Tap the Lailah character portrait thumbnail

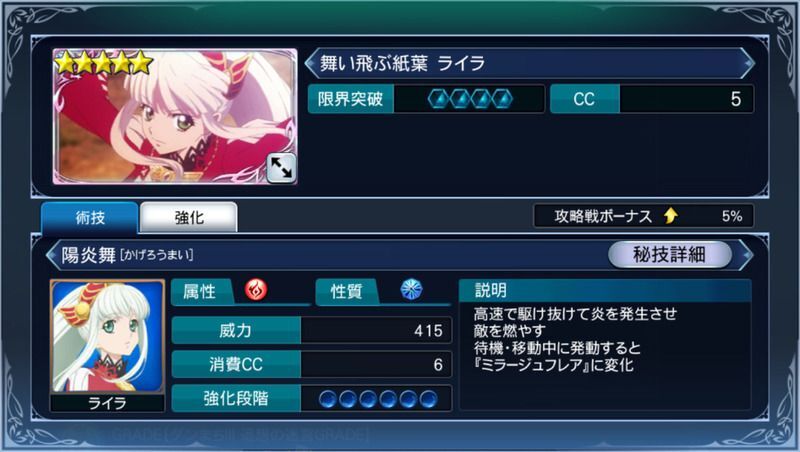point(107,337)
